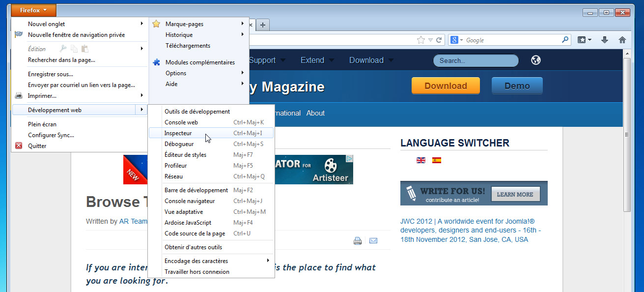Image resolution: width=644 pixels, height=292 pixels.
Task: Click the site Search… field
Action: [x=476, y=60]
